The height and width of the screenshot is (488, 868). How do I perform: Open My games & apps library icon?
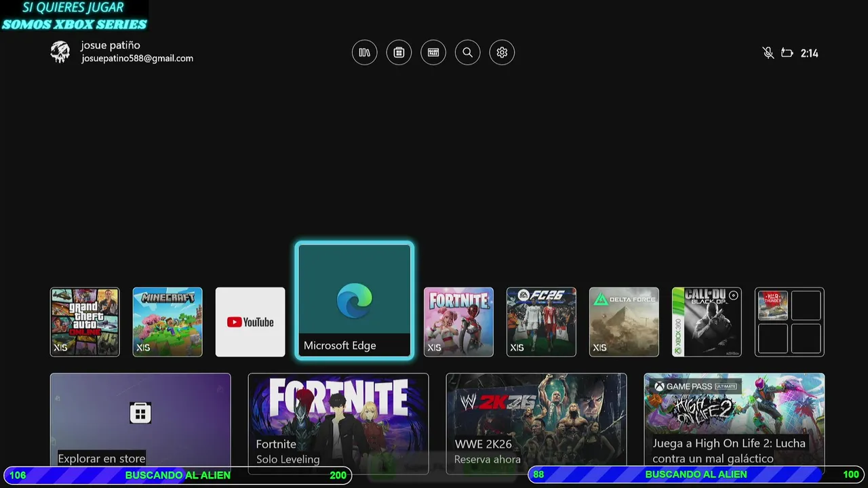(364, 52)
